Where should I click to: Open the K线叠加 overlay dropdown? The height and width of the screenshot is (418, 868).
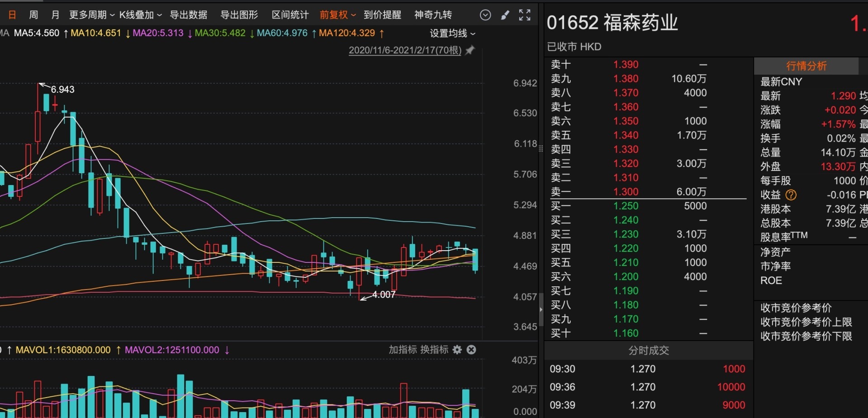pyautogui.click(x=138, y=15)
